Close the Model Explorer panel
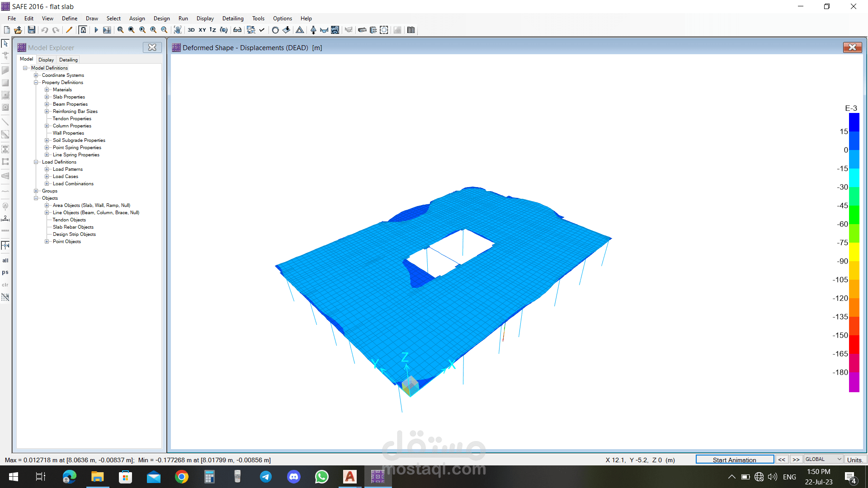868x488 pixels. 152,47
